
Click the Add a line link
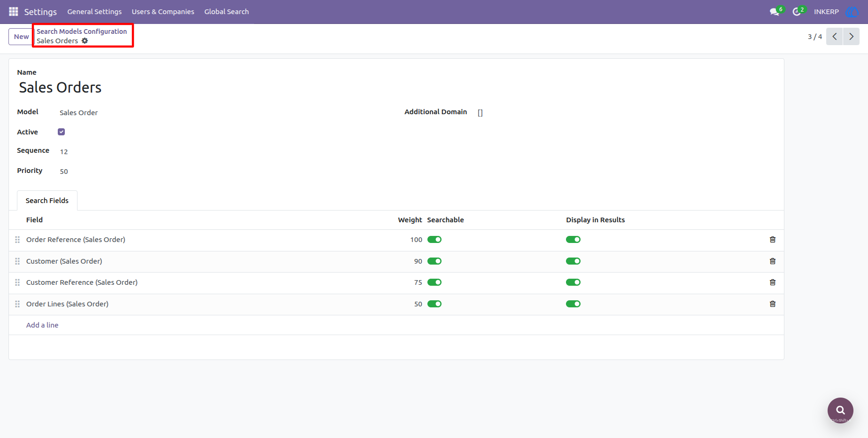click(42, 325)
